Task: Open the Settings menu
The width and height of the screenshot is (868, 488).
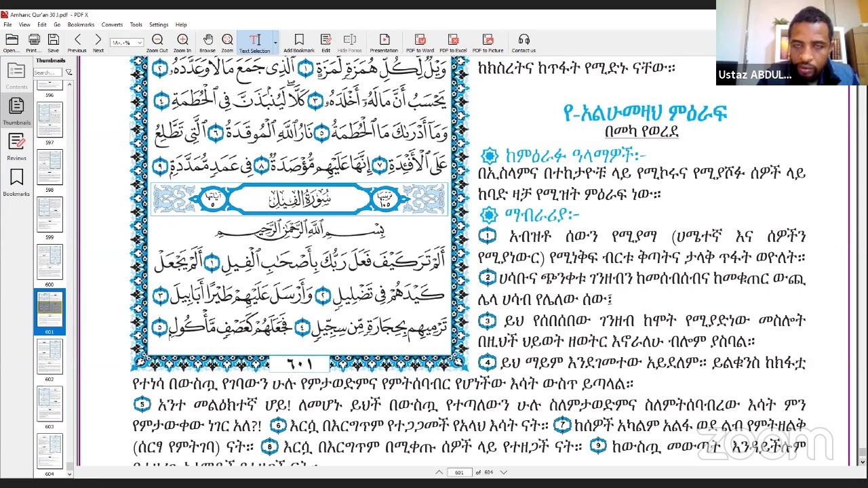Action: point(159,24)
